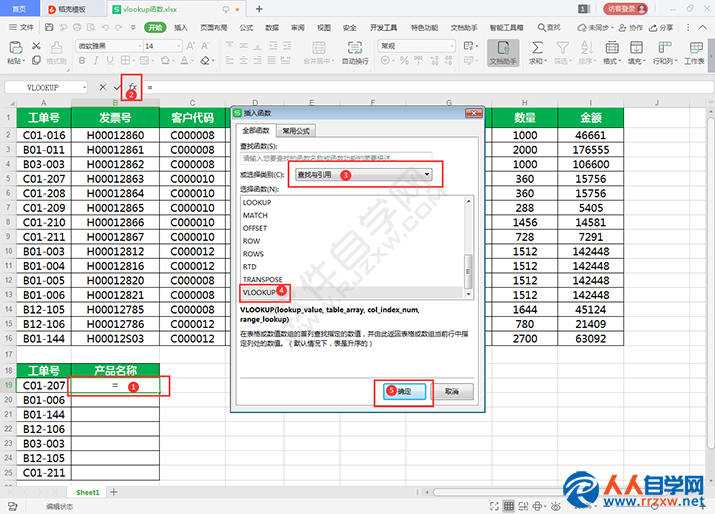Click in the formula bar input
This screenshot has height=514, width=715.
pos(429,87)
